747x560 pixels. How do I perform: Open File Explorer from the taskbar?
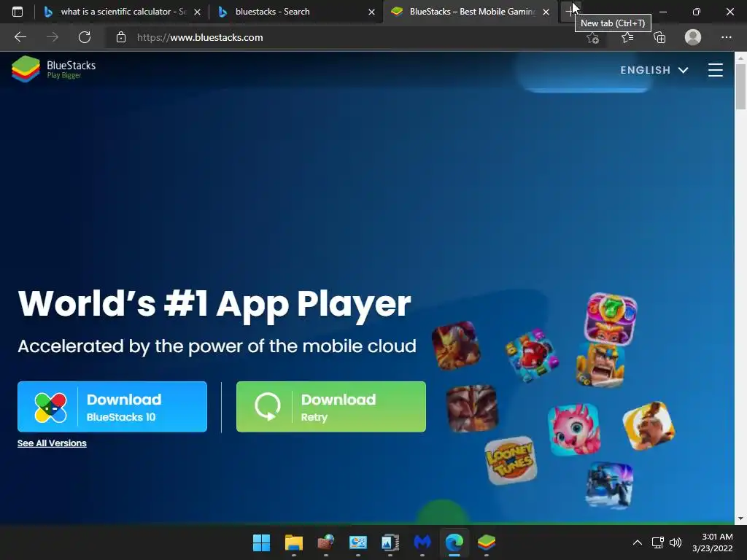coord(293,542)
